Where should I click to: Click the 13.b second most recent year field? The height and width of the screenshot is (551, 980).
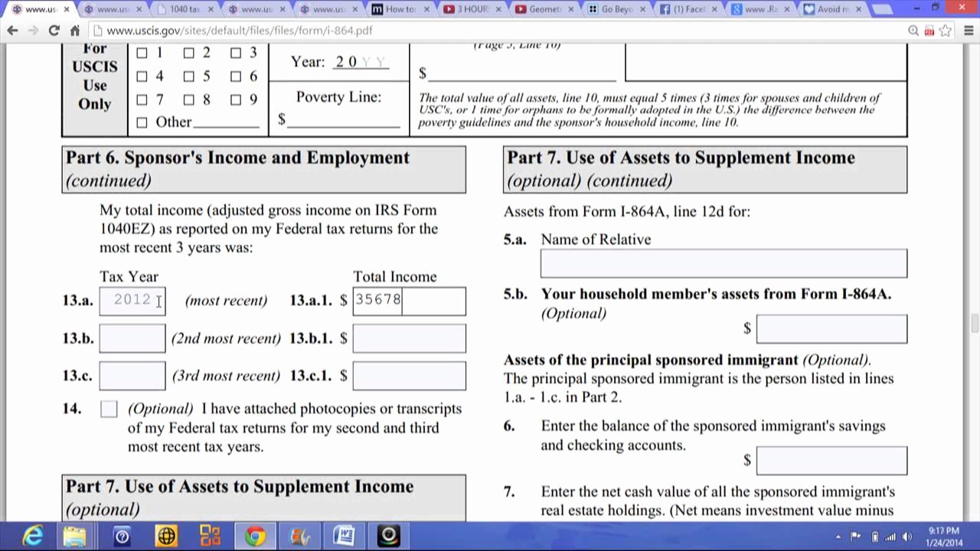(132, 338)
